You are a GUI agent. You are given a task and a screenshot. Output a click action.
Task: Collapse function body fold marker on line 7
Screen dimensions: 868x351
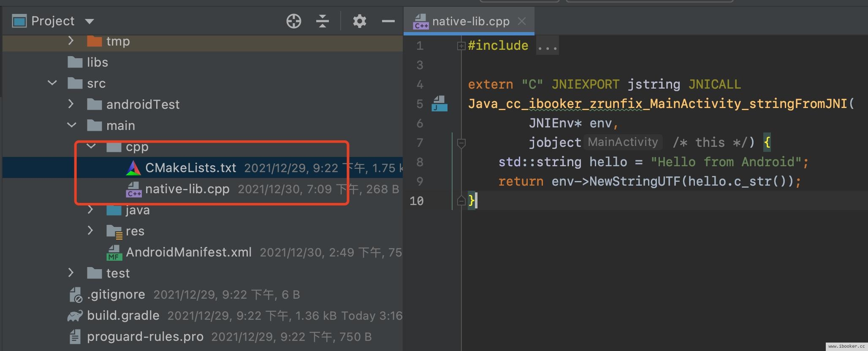point(461,143)
